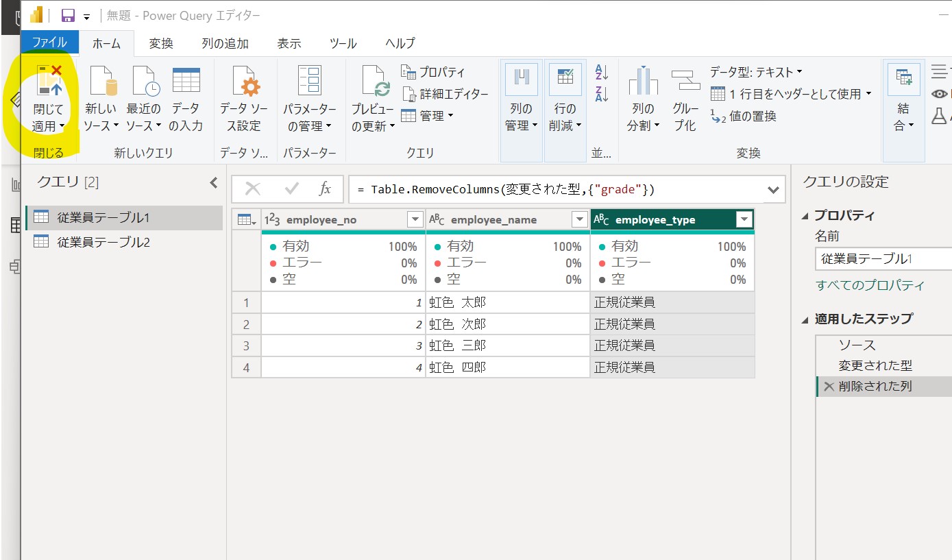Screen dimensions: 952x560
Task: Click the Power BI logo in title bar
Action: [36, 15]
